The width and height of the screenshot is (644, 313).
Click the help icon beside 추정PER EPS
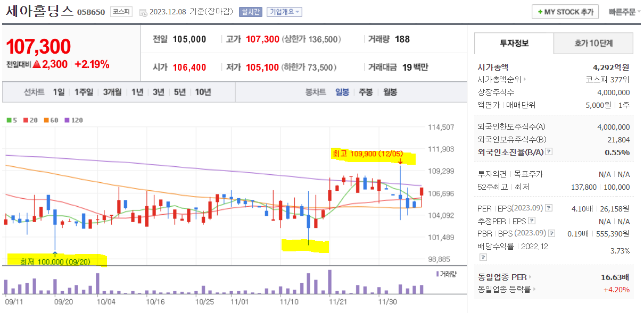532,221
